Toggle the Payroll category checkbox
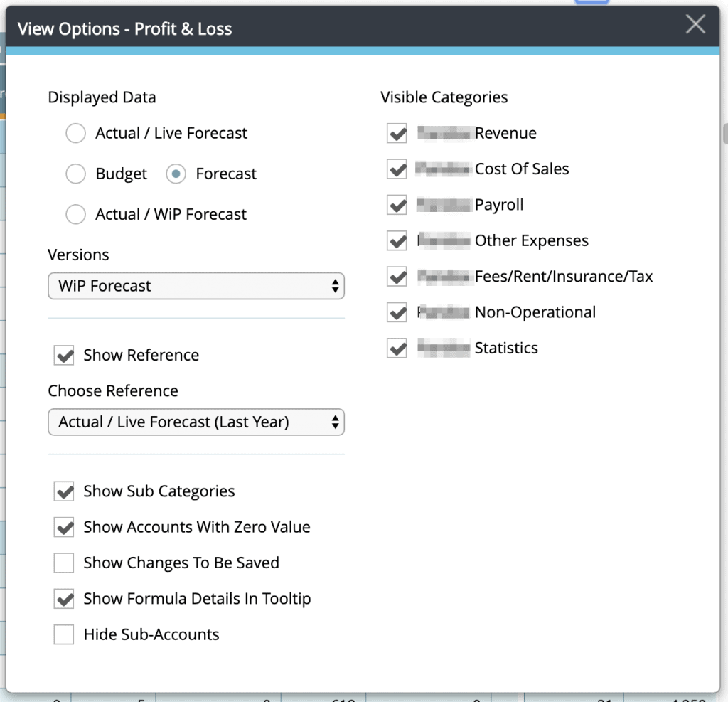Screen dimensions: 728x702 pos(397,206)
